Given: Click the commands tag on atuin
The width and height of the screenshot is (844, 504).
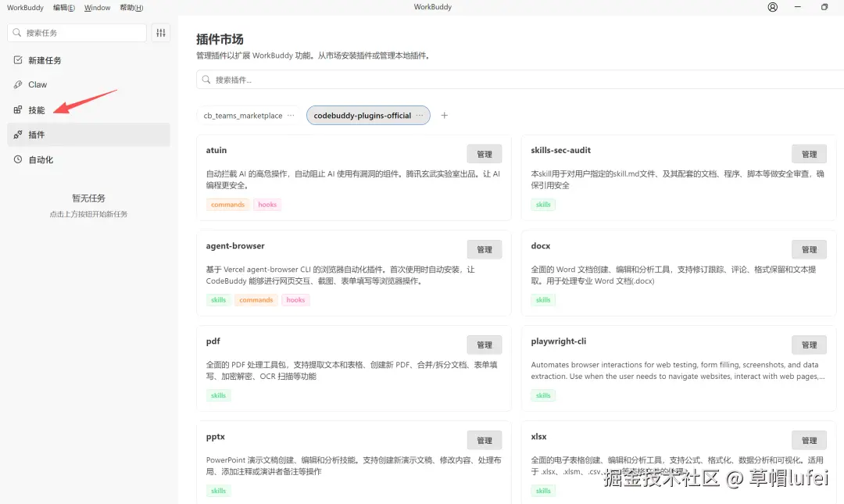Looking at the screenshot, I should (227, 205).
